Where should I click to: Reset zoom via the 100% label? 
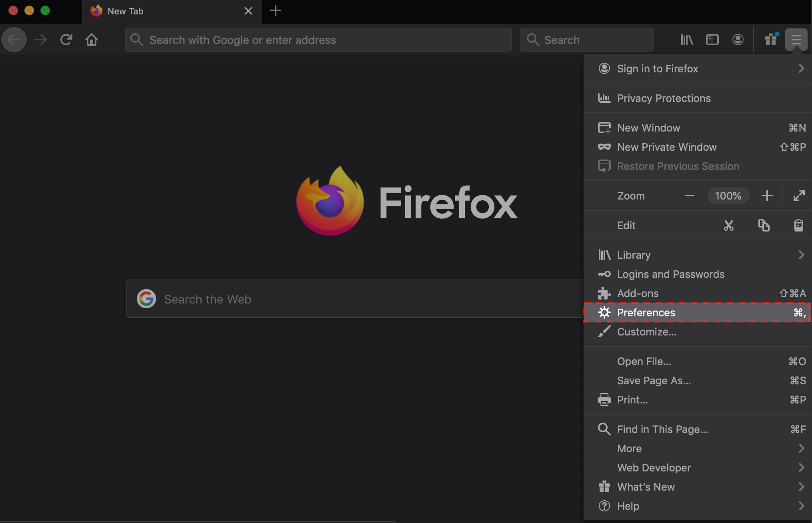click(728, 196)
